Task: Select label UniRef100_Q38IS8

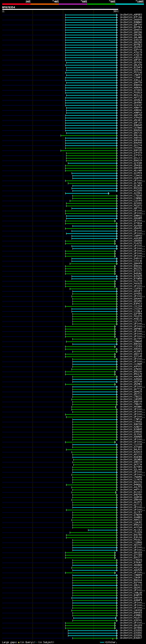Action: tap(131, 40)
